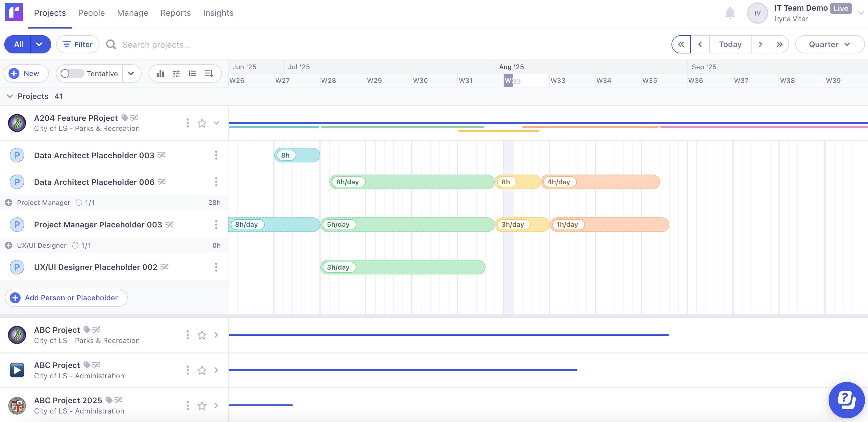Toggle the Tentative switch on
Viewport: 868px width, 422px height.
click(72, 73)
